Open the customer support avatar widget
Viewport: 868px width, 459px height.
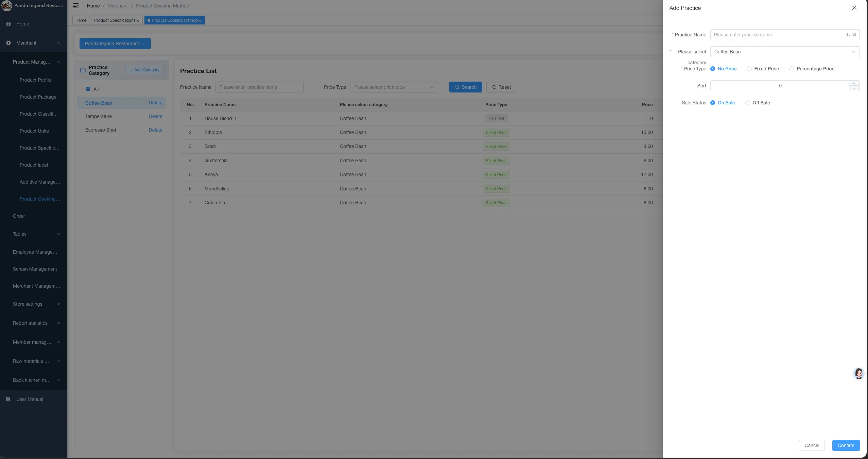(x=858, y=373)
